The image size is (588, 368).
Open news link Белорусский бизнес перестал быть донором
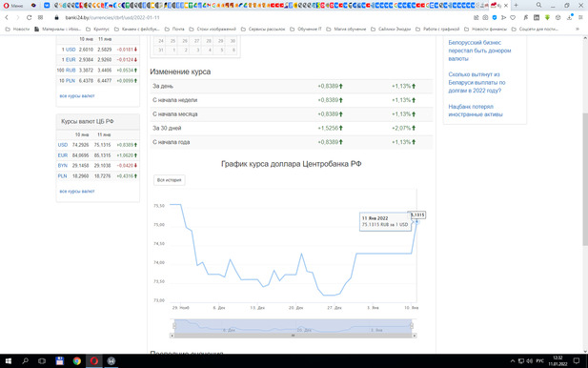point(479,51)
